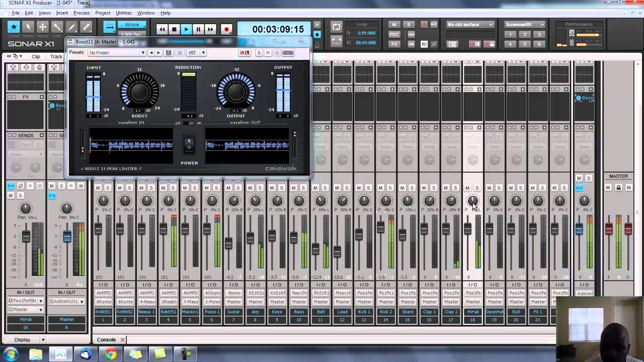Toggle the Loop on/off icon
644x362 pixels.
337,27
